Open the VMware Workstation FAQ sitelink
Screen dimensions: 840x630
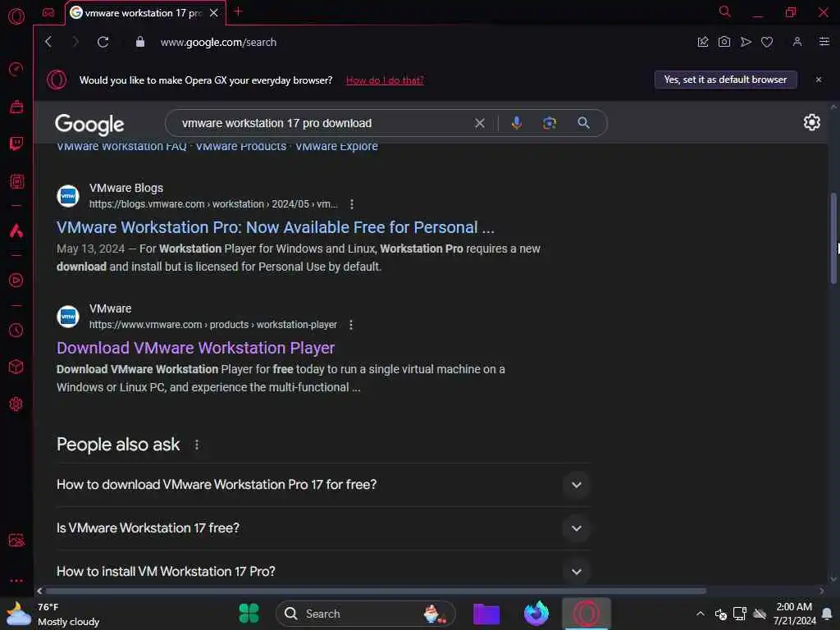[x=121, y=146]
